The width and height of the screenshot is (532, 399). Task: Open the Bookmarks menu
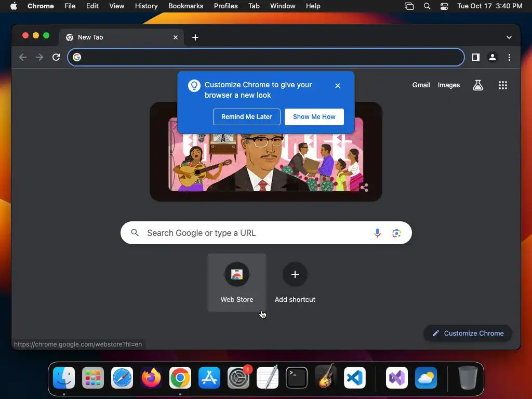(x=185, y=6)
